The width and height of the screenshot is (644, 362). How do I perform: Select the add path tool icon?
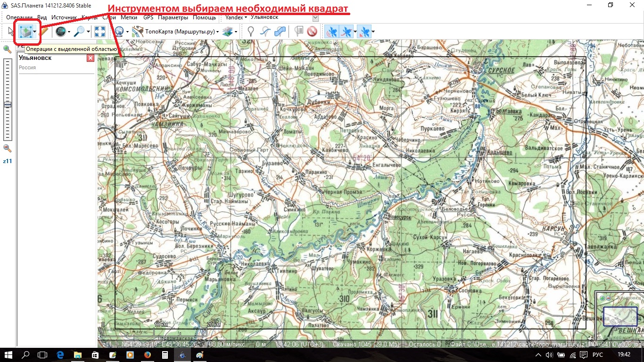(265, 32)
